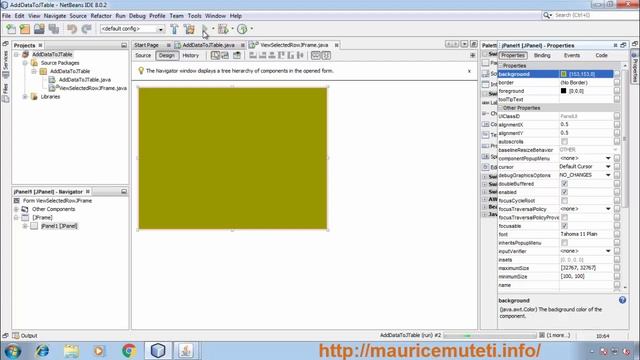640x360 pixels.
Task: Open the cursor property dropdown
Action: coord(608,167)
